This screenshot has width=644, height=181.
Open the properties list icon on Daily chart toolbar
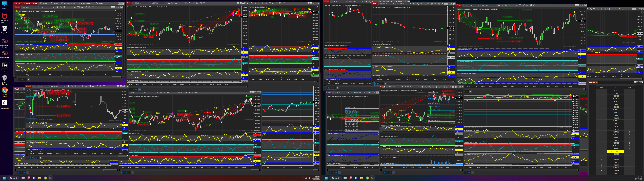(x=92, y=7)
